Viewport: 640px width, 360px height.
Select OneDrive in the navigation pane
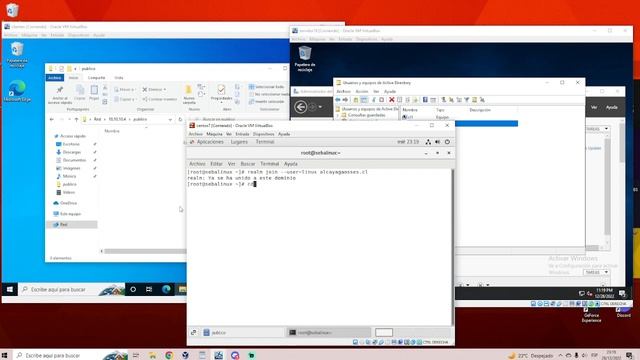click(65, 203)
